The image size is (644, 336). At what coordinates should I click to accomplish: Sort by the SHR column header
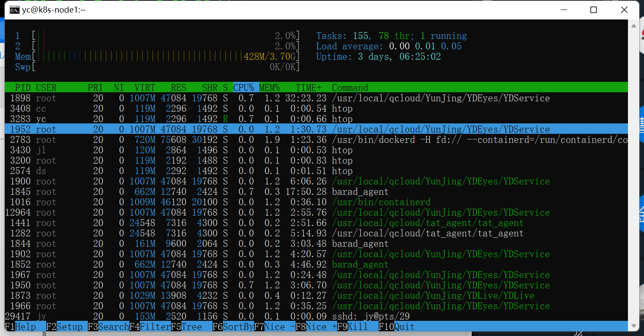click(x=210, y=87)
